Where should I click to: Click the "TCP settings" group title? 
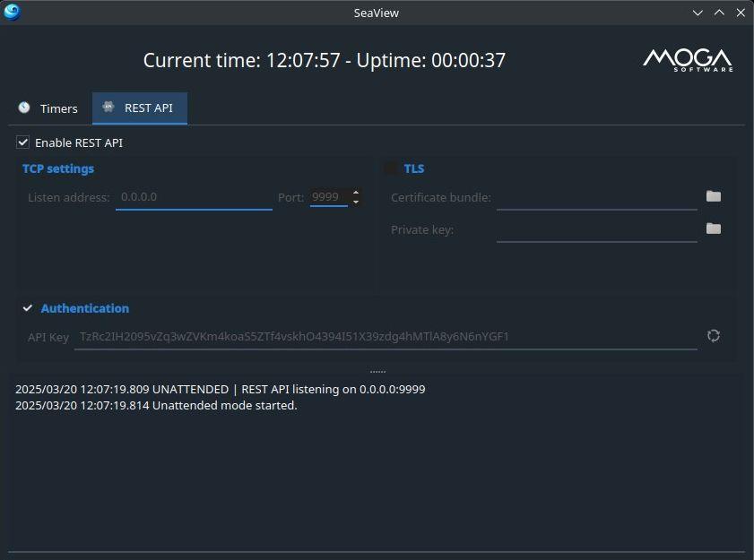click(x=58, y=168)
